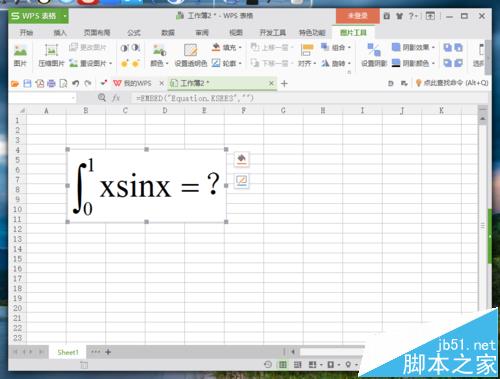Click the 点此查找命令 command search box
500x379 pixels.
[452, 83]
